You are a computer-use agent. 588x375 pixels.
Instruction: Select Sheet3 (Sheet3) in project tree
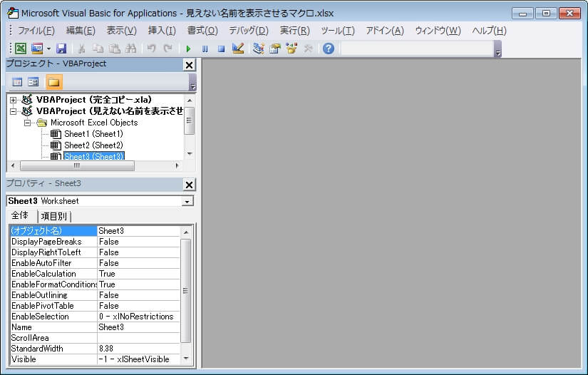94,156
